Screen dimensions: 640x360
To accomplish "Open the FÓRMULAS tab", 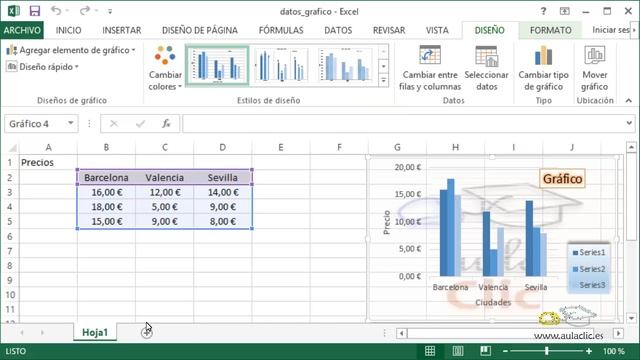I will pyautogui.click(x=281, y=30).
